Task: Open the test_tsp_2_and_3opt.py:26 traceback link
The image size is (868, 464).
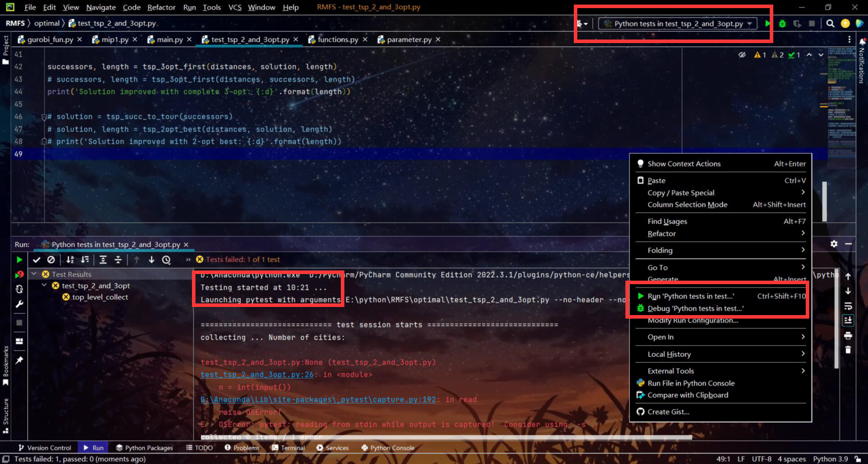Action: point(257,375)
